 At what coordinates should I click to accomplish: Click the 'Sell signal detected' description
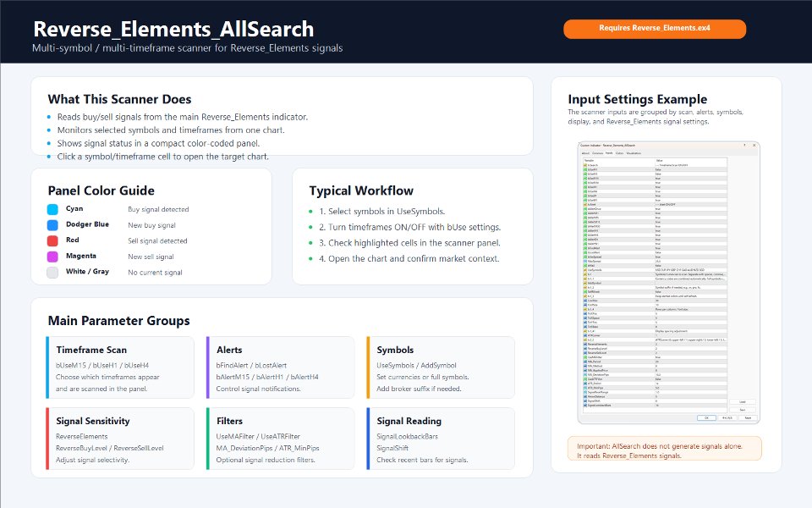[157, 241]
